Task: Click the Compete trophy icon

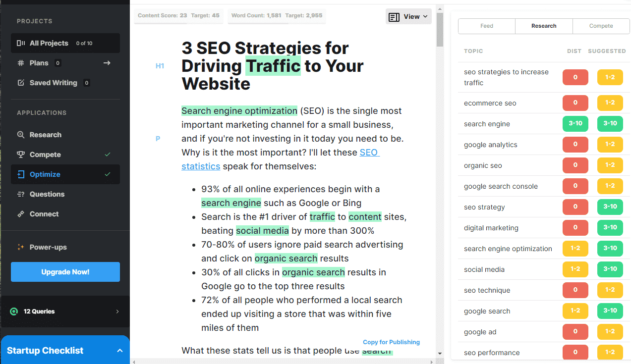Action: click(x=21, y=155)
